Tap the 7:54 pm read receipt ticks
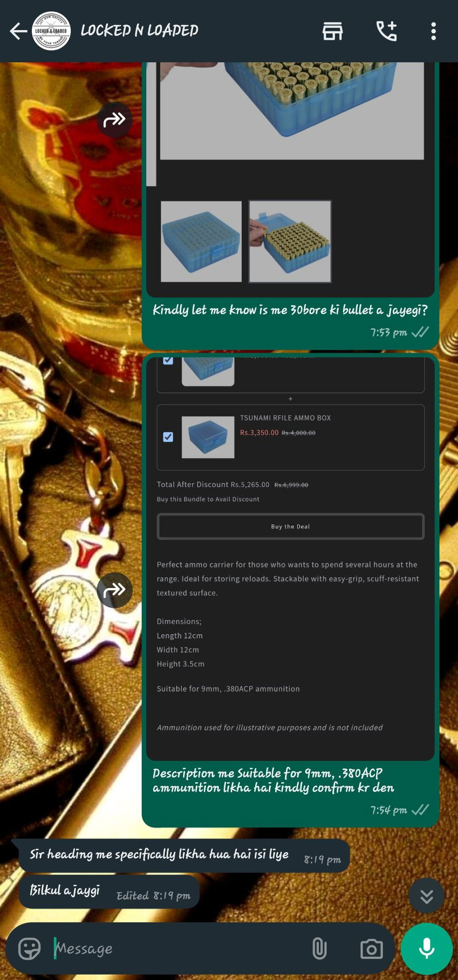458x980 pixels. [420, 810]
